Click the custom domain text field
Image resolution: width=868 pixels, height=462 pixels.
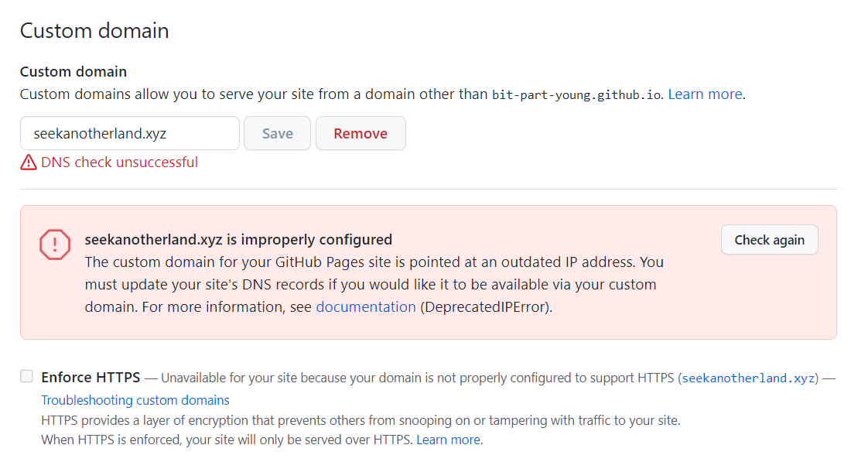pos(129,133)
